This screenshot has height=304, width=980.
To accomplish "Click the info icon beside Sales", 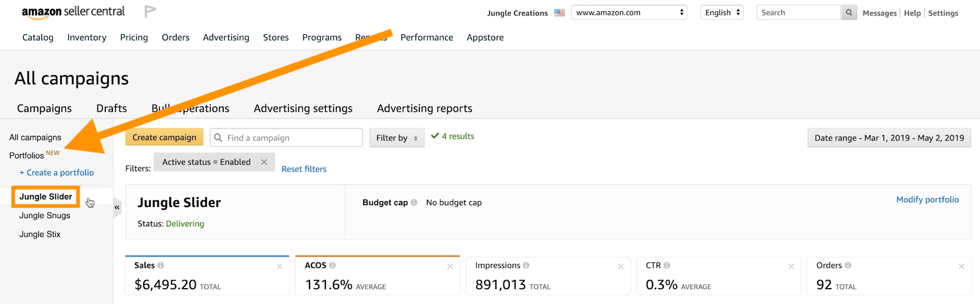I will click(x=161, y=266).
